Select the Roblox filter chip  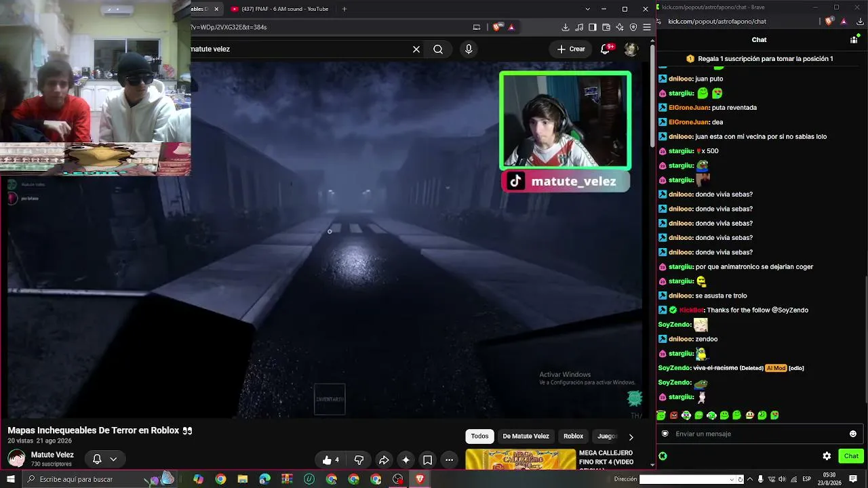(573, 436)
